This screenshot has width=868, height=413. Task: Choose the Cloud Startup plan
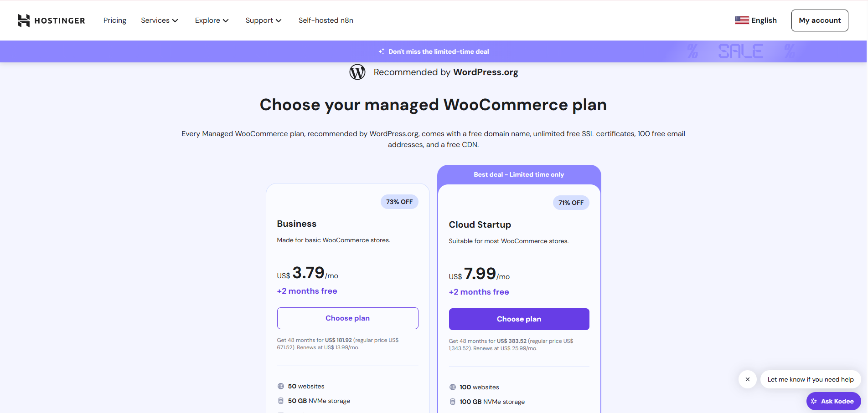point(519,319)
